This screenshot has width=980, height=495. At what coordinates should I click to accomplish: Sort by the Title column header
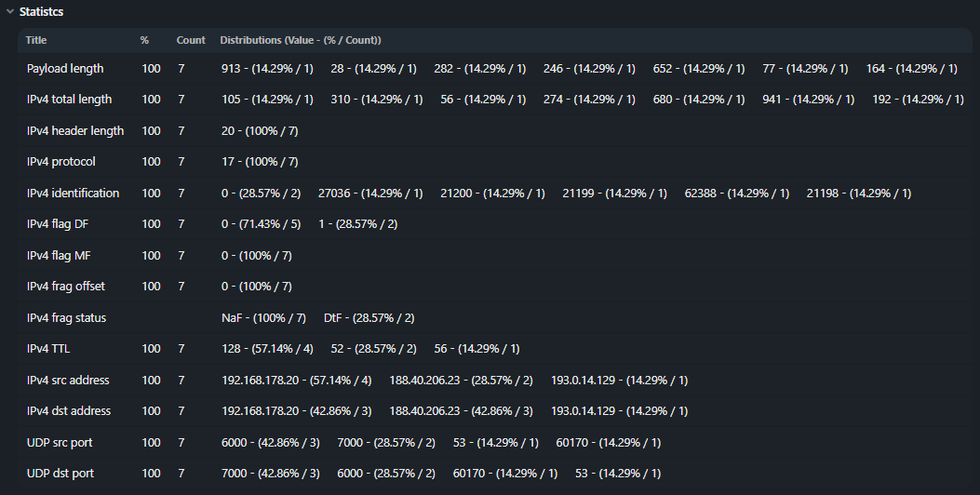(36, 41)
